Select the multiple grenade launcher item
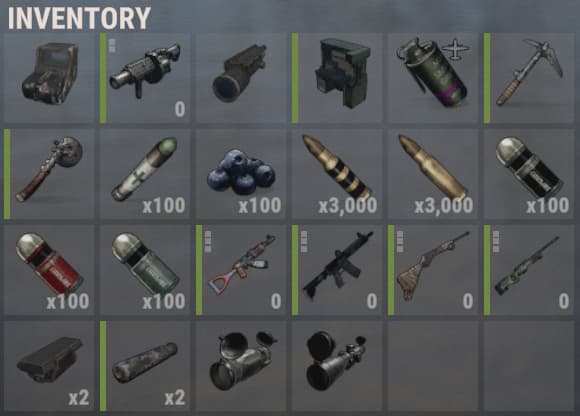580x416 pixels. coord(145,78)
